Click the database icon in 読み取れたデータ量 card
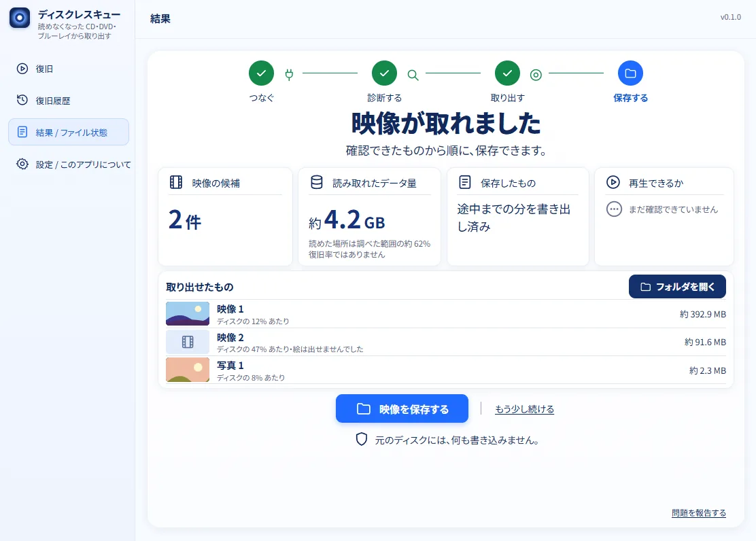756x541 pixels. [x=316, y=182]
